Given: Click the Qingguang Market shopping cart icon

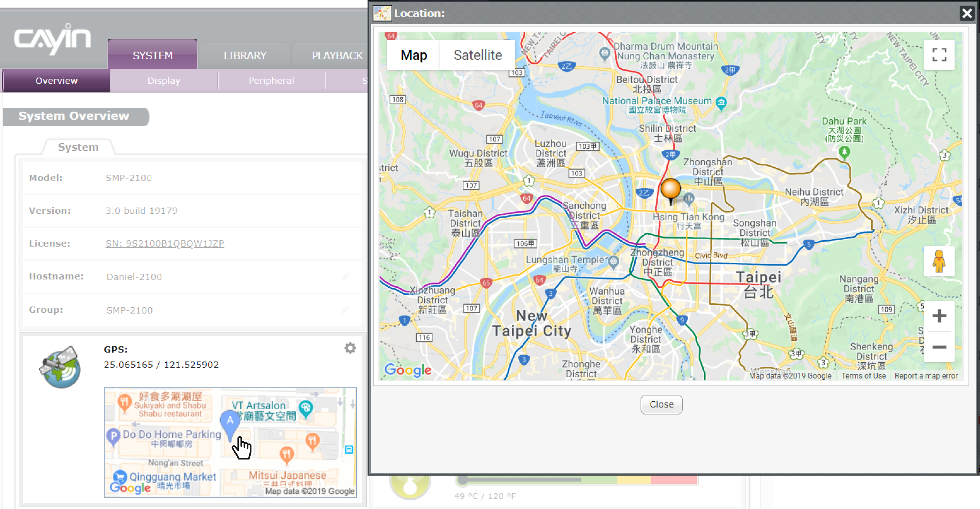Looking at the screenshot, I should (x=120, y=477).
